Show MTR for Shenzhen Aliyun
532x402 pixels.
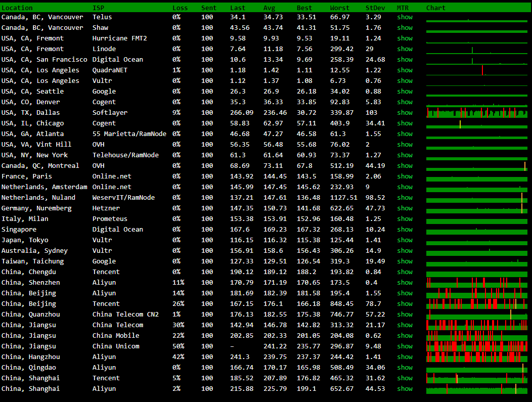point(405,283)
